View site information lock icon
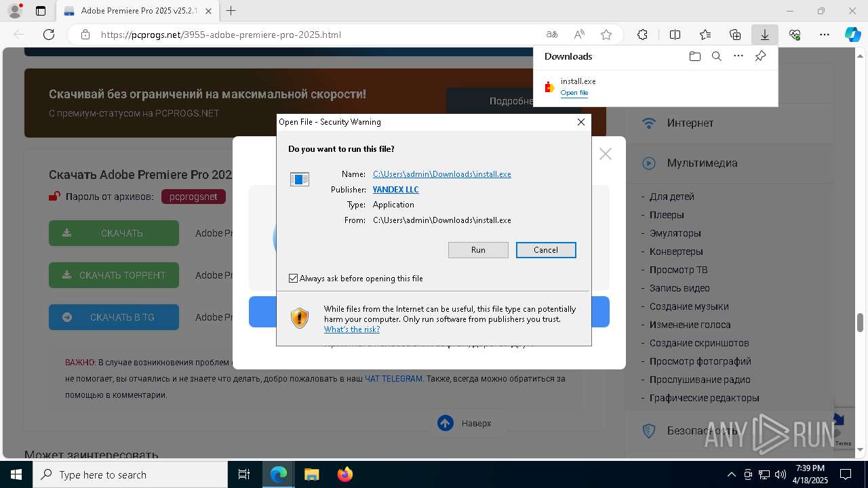Screen dimensions: 868x488 85,35
